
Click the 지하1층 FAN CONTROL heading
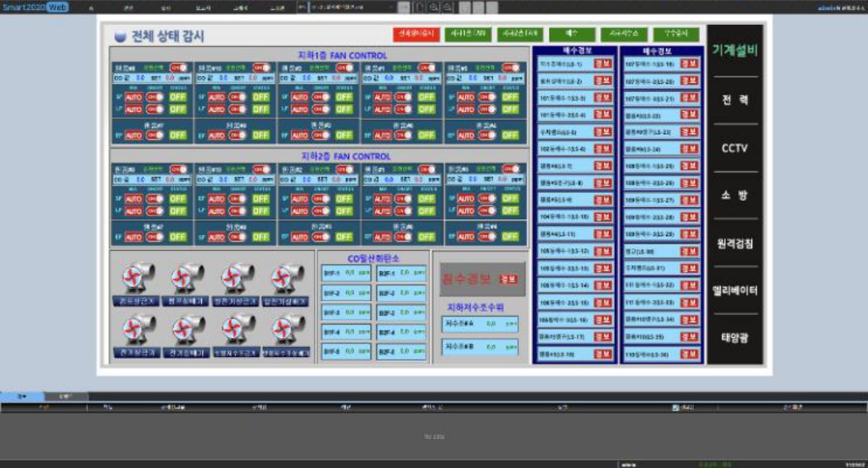click(x=343, y=55)
